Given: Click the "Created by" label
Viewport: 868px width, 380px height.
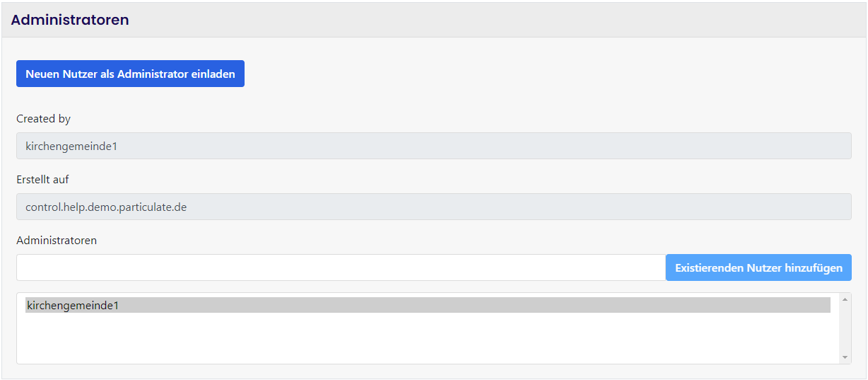Looking at the screenshot, I should pos(44,119).
